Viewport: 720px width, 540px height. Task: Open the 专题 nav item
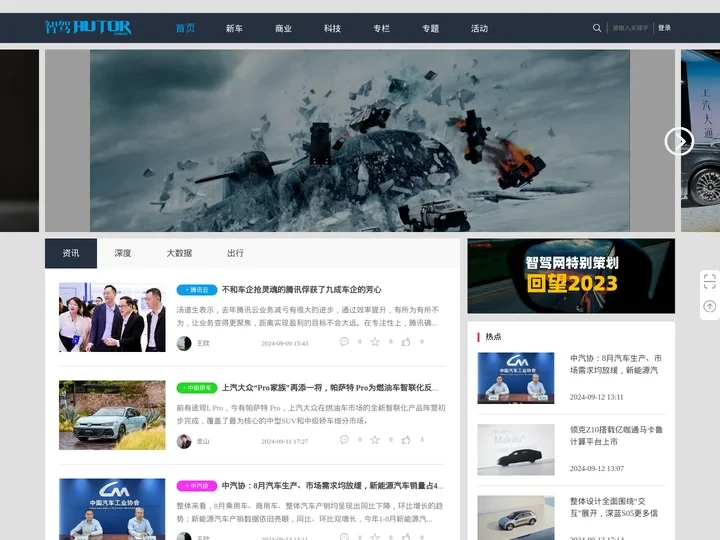tap(431, 28)
